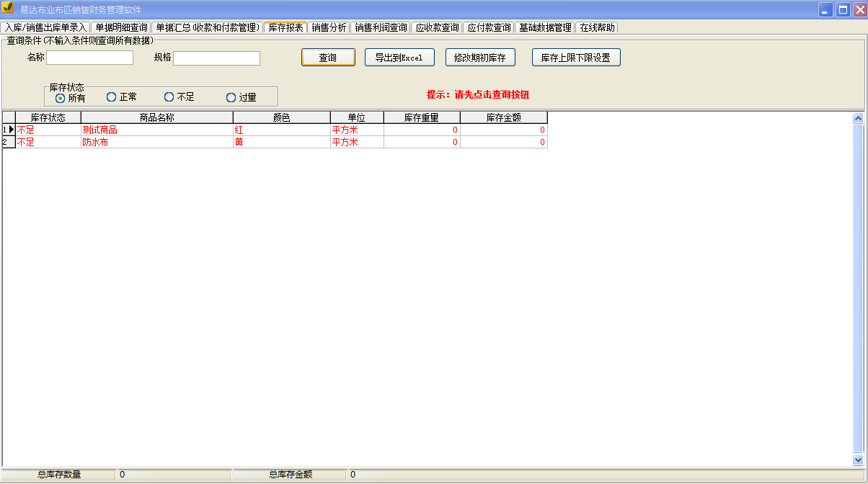Click the 查询 button
The height and width of the screenshot is (484, 868).
click(x=328, y=58)
